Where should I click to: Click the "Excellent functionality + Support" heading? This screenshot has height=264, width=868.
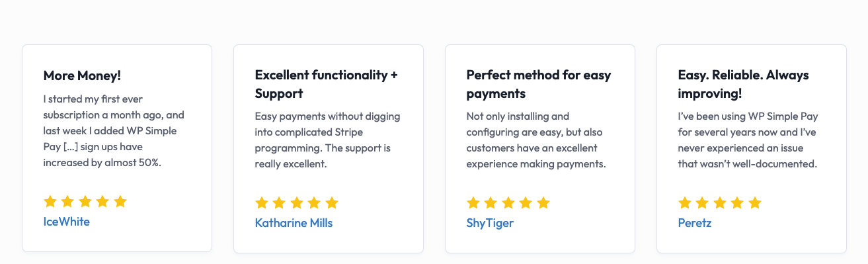327,84
